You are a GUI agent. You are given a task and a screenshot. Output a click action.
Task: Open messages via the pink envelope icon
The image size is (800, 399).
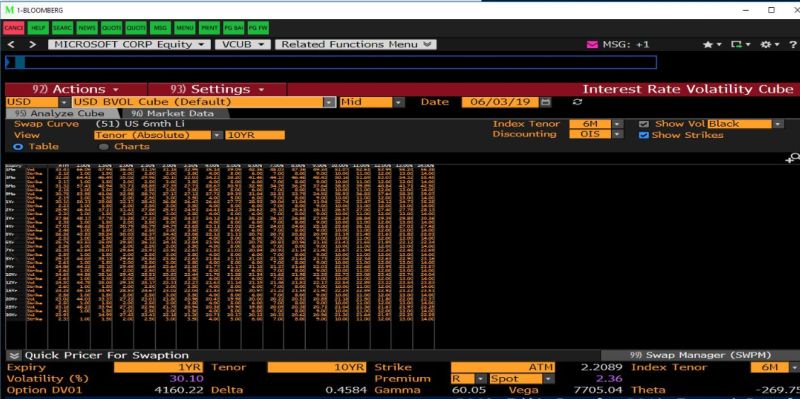click(x=592, y=45)
